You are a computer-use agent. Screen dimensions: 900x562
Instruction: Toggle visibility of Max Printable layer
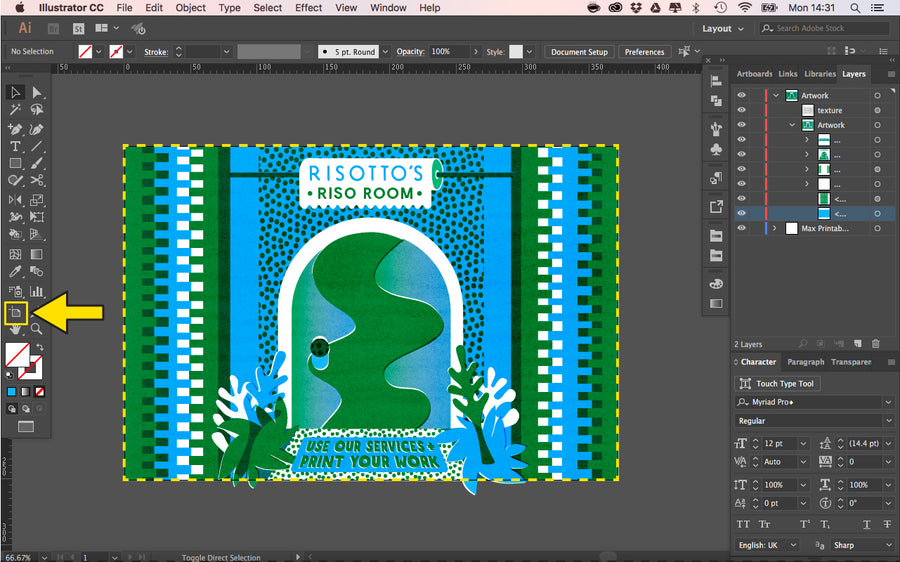(741, 228)
